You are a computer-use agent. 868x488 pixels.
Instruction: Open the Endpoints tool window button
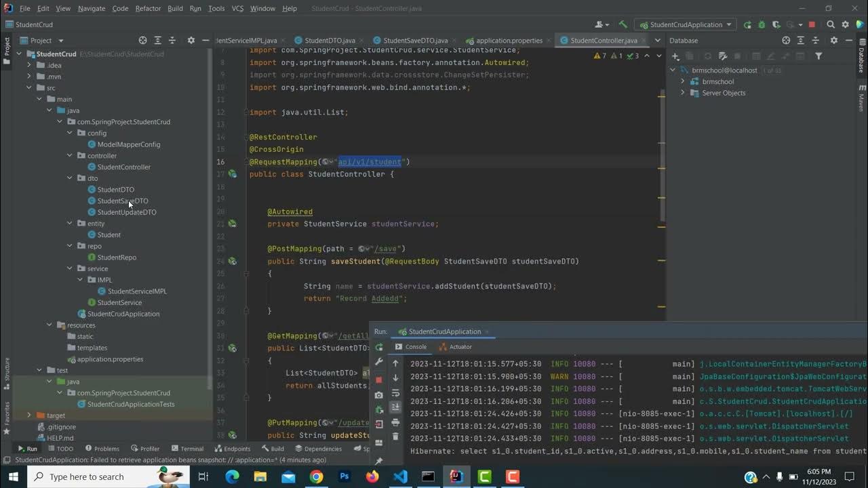point(233,449)
